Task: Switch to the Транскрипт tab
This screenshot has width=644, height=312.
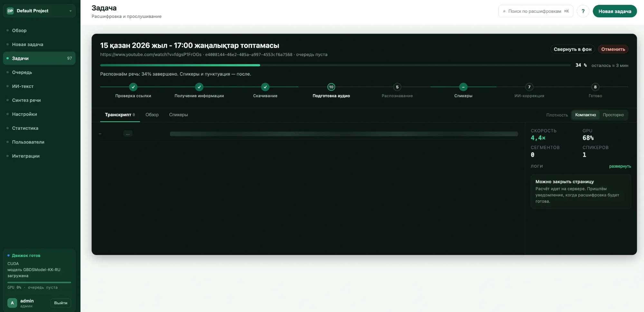Action: pyautogui.click(x=120, y=115)
